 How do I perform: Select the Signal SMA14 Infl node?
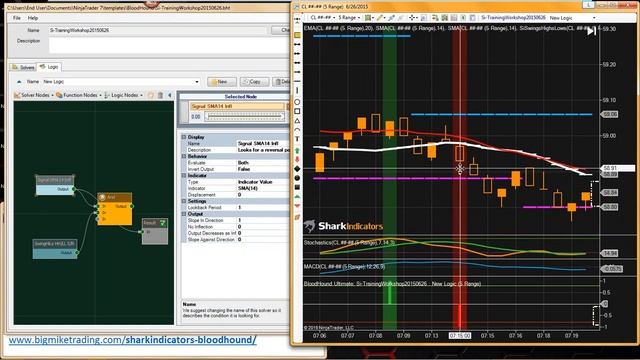(55, 185)
